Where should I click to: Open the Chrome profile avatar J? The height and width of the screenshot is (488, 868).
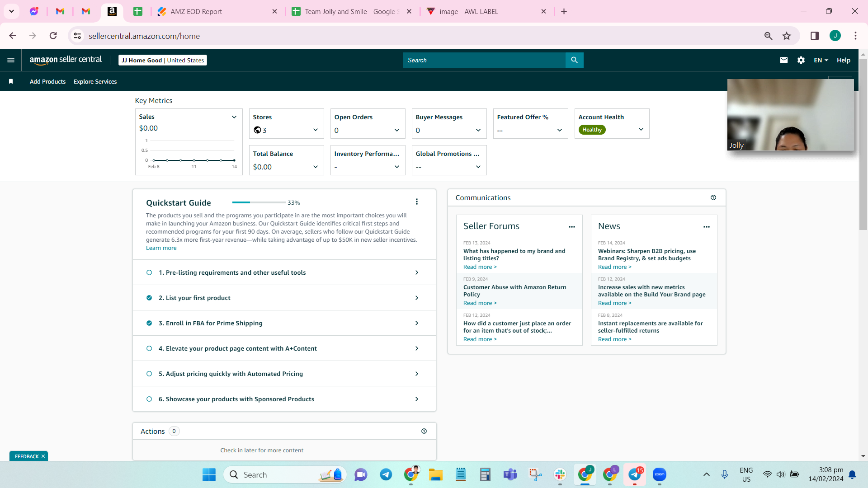click(835, 36)
